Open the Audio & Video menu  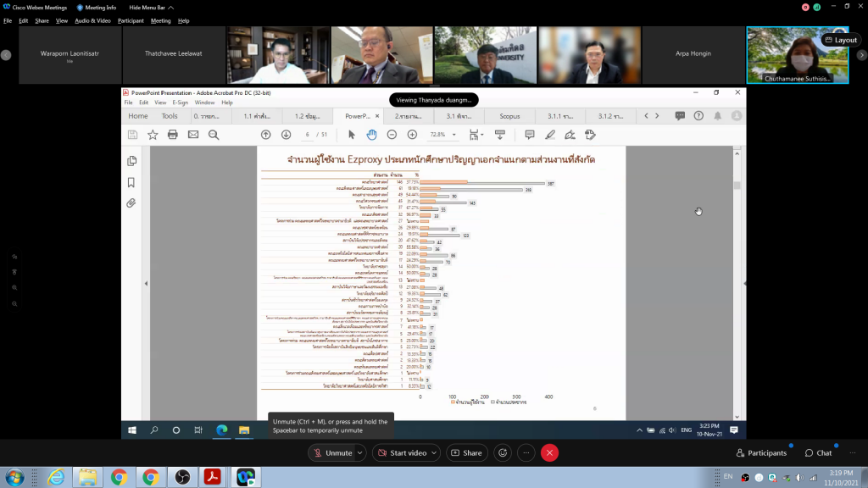tap(92, 20)
